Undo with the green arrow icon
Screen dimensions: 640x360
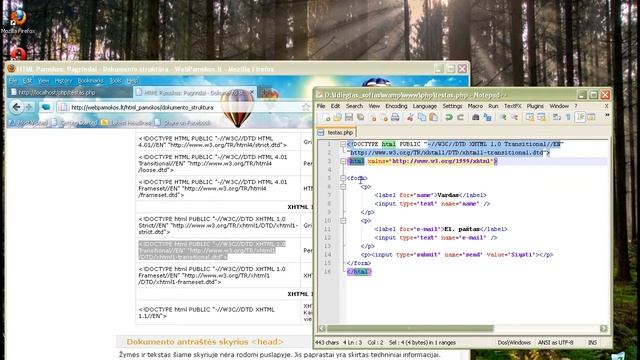(x=449, y=118)
